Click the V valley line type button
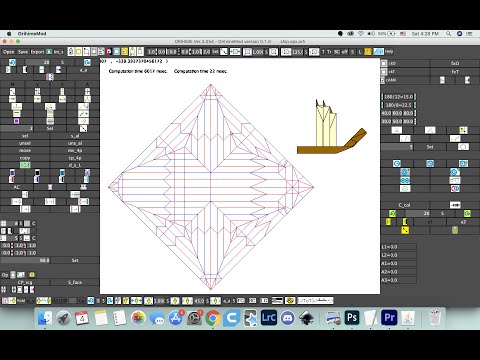Image resolution: width=480 pixels, height=360 pixels. 37,84
